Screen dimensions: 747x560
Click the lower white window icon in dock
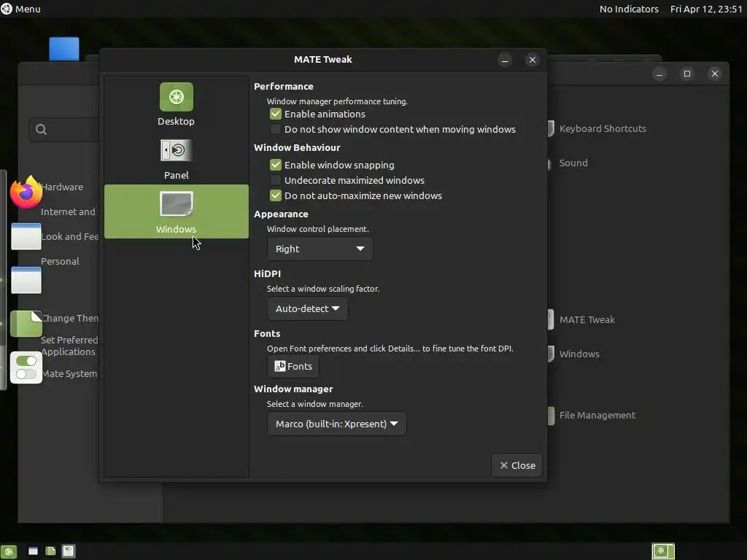[x=26, y=280]
